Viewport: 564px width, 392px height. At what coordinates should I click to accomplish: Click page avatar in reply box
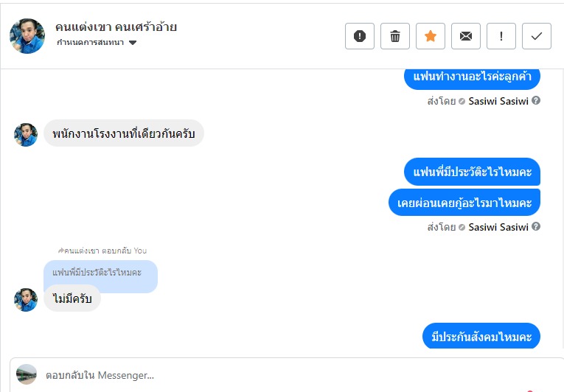(27, 374)
